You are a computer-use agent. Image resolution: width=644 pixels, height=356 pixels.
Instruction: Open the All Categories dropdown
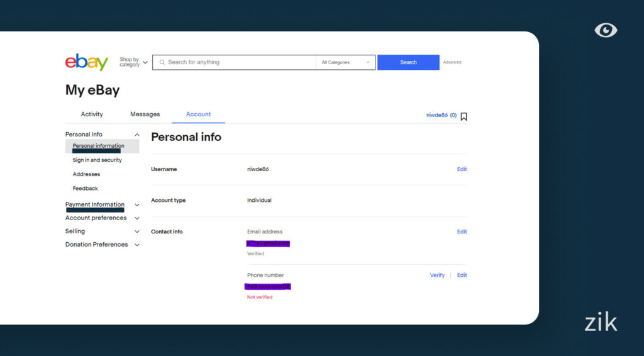point(345,62)
